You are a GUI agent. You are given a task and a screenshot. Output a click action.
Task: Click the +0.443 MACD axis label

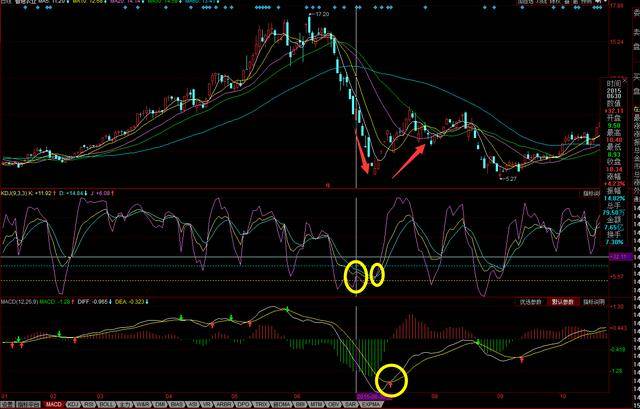[x=616, y=328]
